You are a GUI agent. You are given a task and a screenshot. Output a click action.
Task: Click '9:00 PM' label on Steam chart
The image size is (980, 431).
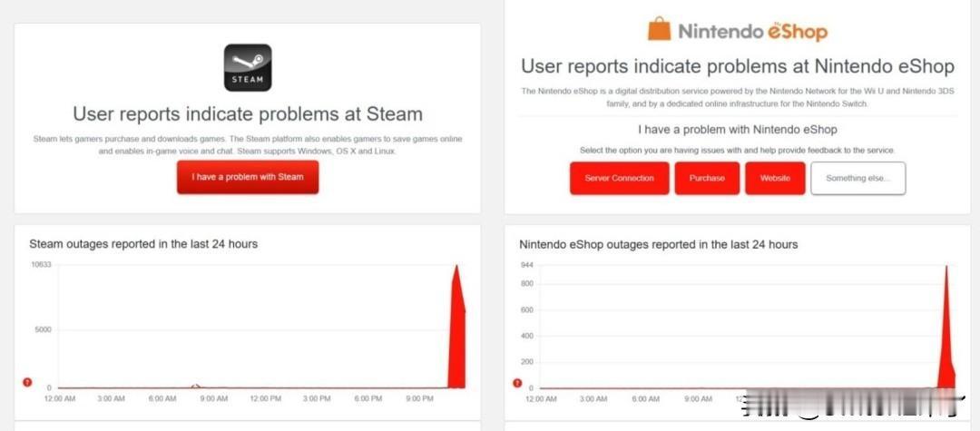click(419, 398)
